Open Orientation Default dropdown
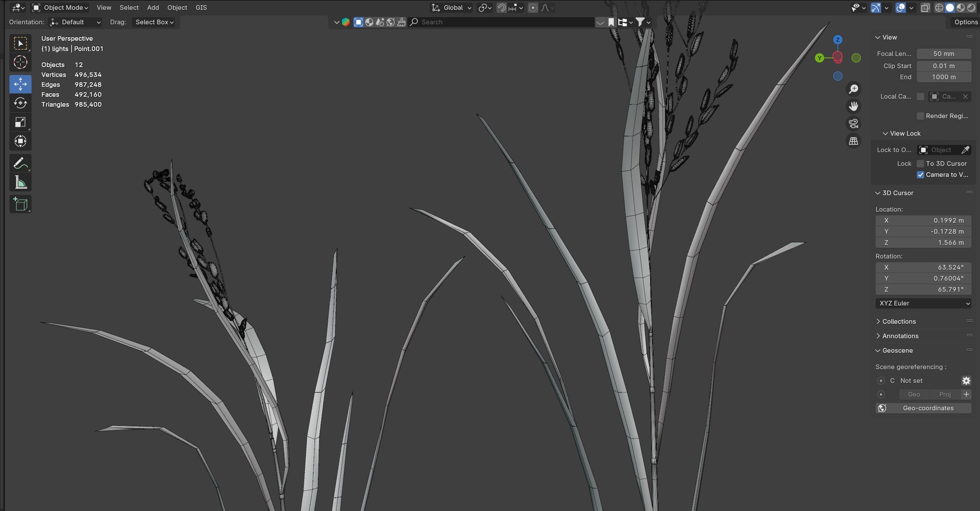Viewport: 980px width, 511px height. (76, 22)
